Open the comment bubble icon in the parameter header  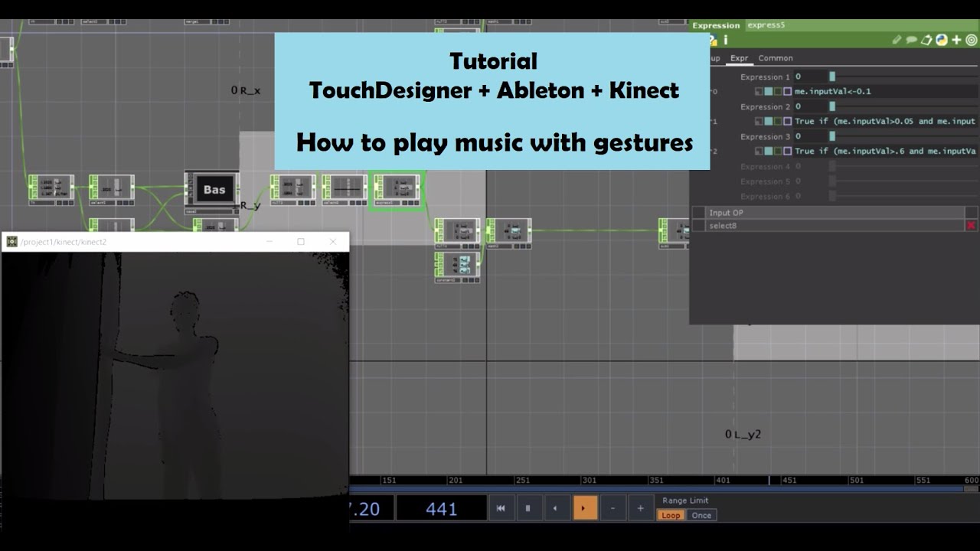(911, 40)
